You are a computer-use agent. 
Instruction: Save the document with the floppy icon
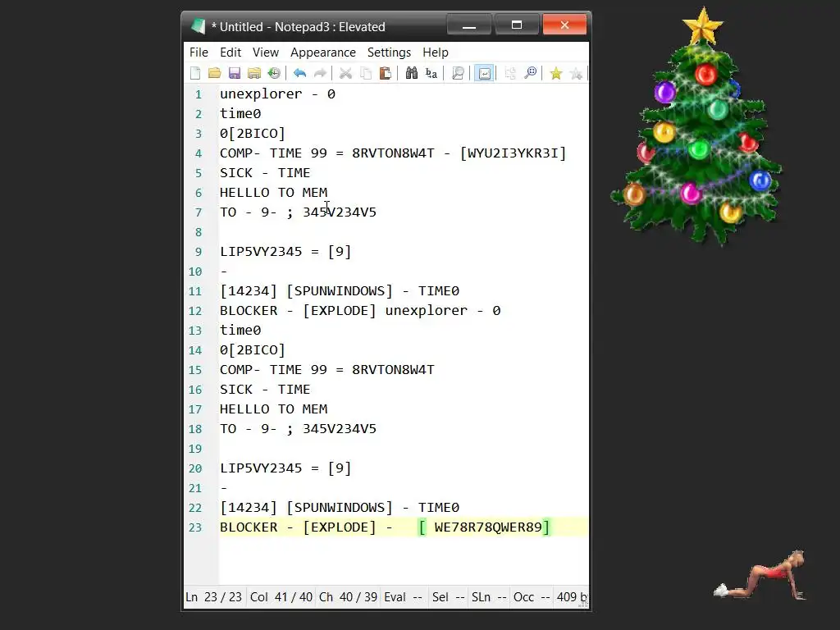pyautogui.click(x=235, y=73)
